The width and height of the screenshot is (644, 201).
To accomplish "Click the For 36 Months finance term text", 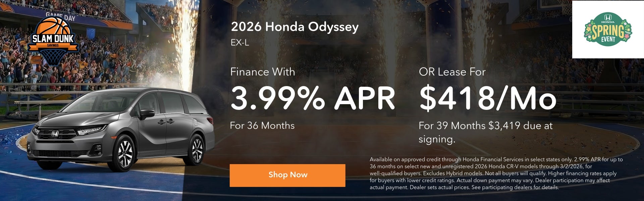I will (263, 127).
